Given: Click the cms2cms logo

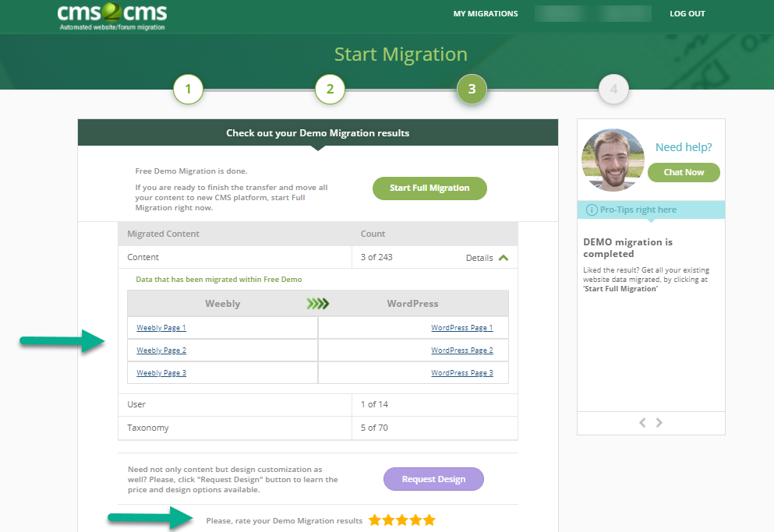Looking at the screenshot, I should [x=112, y=16].
